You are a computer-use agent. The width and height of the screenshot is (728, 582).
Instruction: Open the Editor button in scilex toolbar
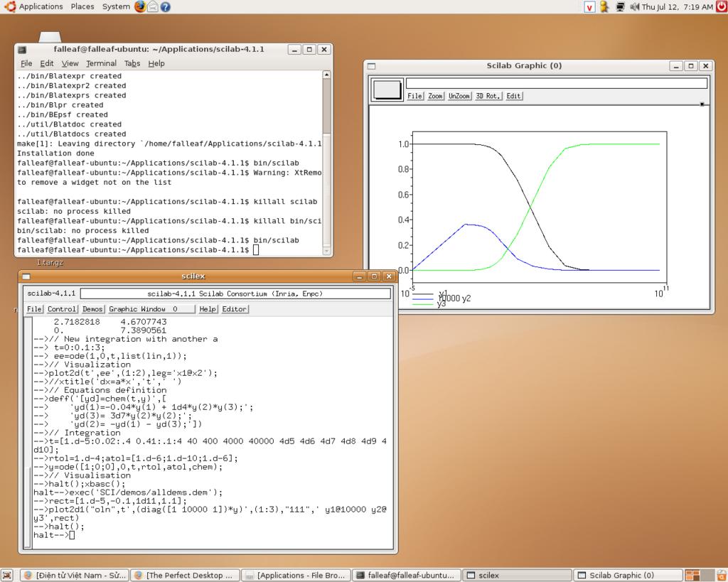coord(235,309)
